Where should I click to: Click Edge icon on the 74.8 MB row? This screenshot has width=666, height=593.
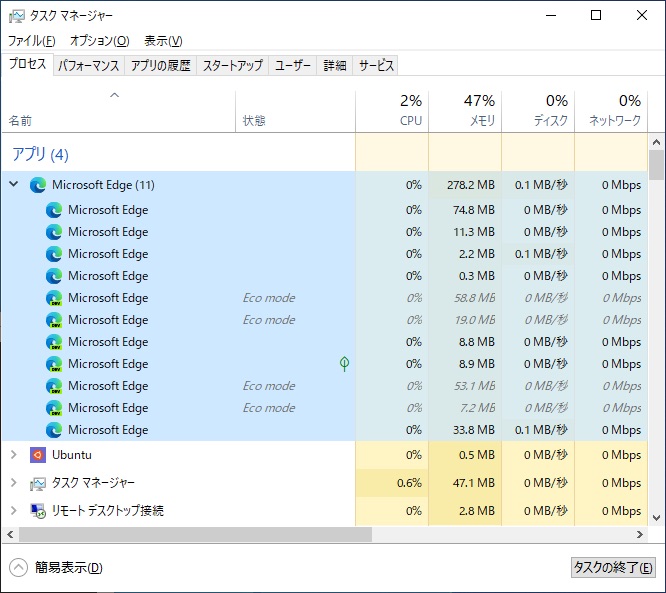54,210
